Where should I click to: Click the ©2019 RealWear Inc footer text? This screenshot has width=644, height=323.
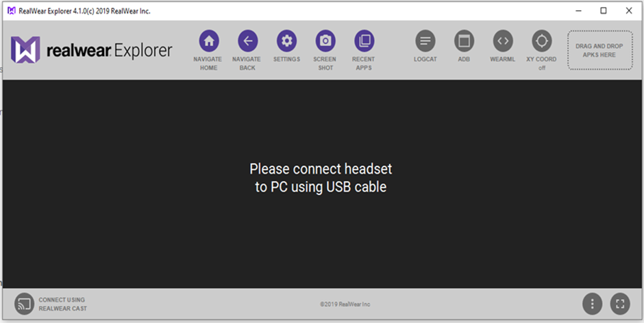click(x=345, y=304)
